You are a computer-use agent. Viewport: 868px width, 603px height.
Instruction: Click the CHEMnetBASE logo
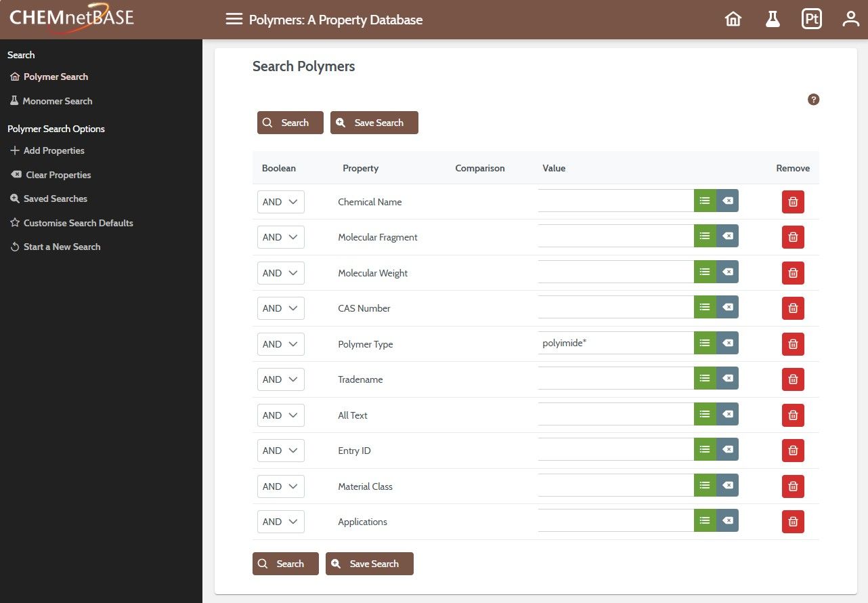[72, 18]
